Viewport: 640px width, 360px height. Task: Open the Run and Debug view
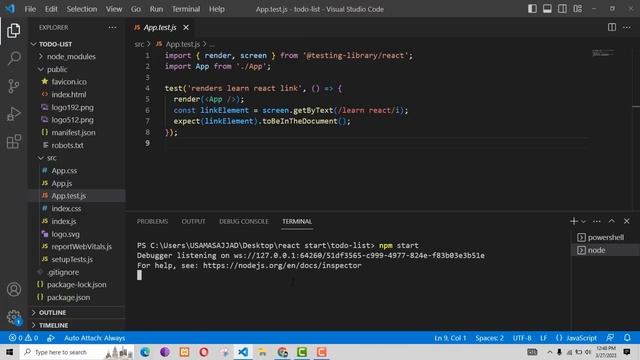pos(13,114)
